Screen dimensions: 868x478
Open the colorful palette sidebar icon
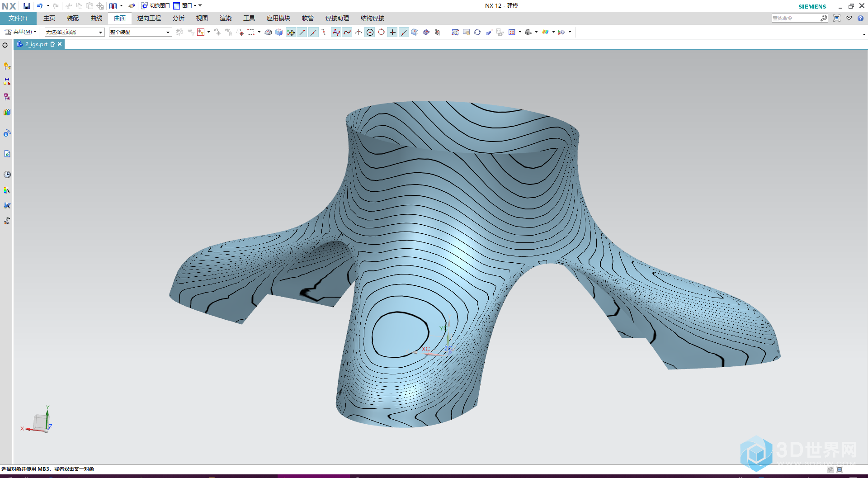7,190
